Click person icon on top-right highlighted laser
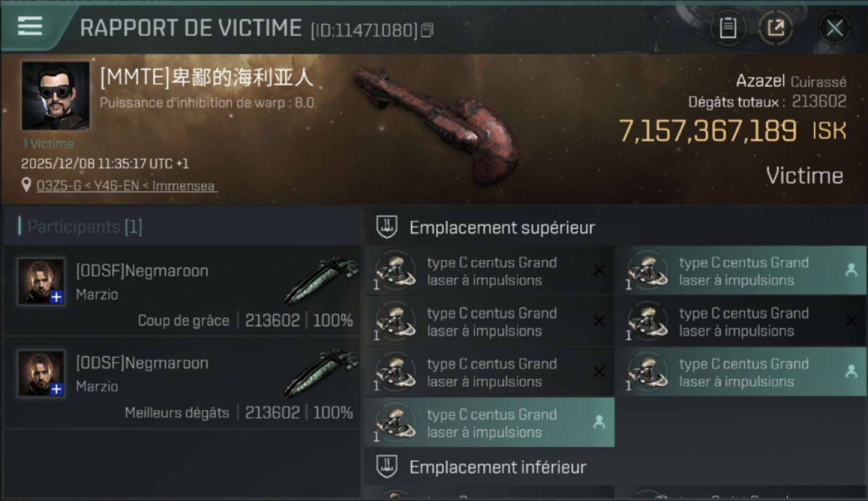The height and width of the screenshot is (501, 868). click(x=851, y=271)
